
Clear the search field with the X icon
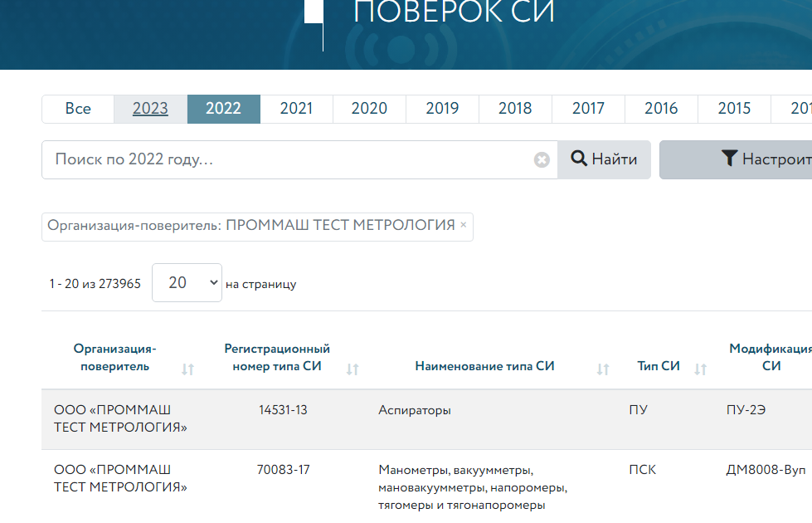[x=542, y=159]
